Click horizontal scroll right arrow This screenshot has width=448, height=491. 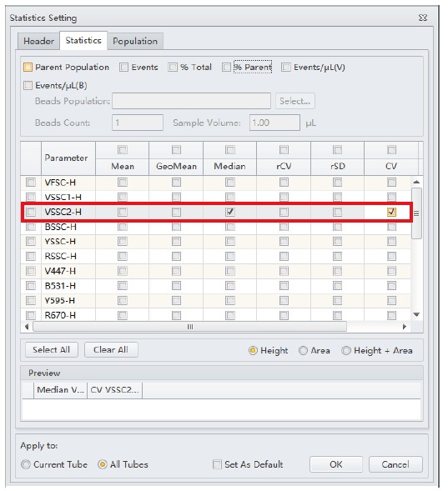click(x=405, y=327)
